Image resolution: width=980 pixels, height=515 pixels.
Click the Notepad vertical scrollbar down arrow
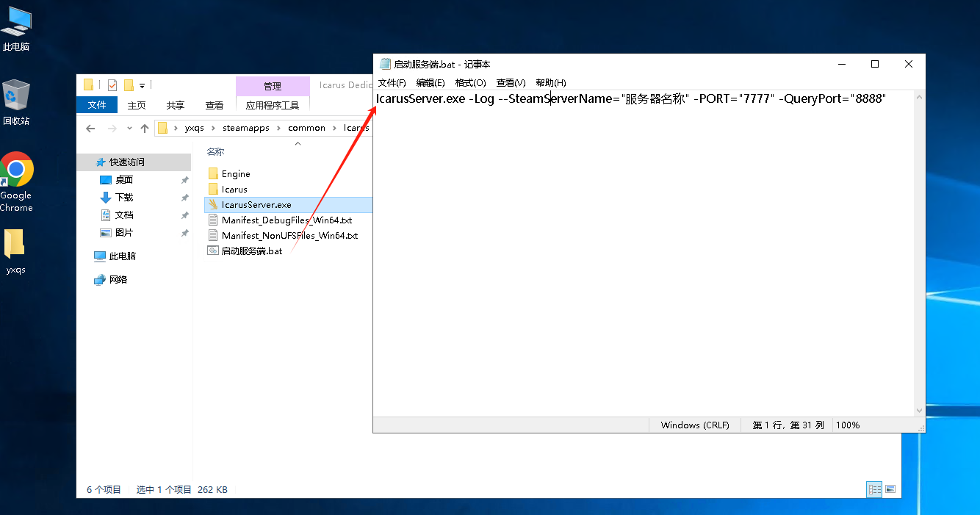tap(919, 411)
